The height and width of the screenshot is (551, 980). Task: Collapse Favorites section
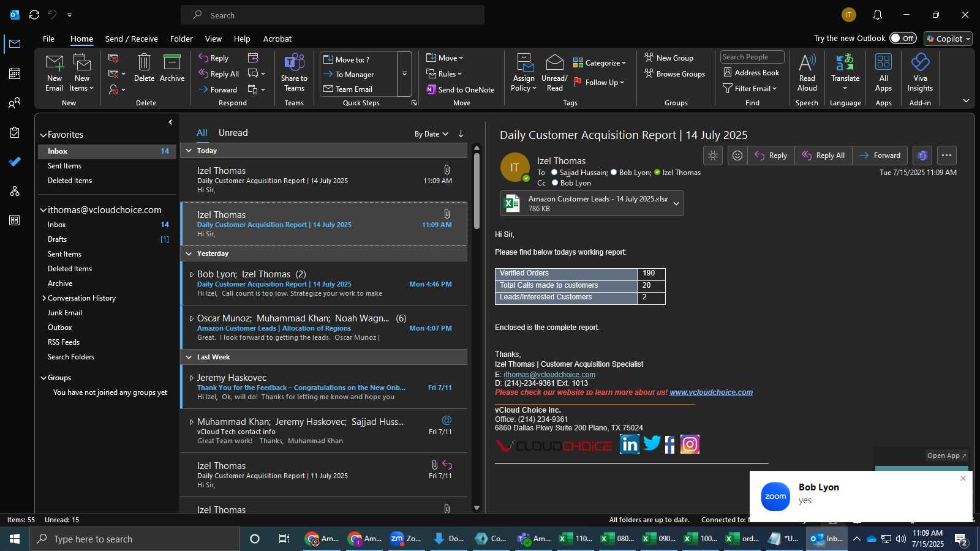43,135
